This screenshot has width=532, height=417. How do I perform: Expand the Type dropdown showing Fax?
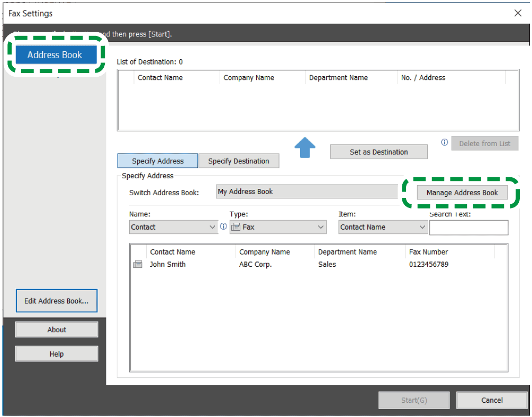[x=277, y=227]
